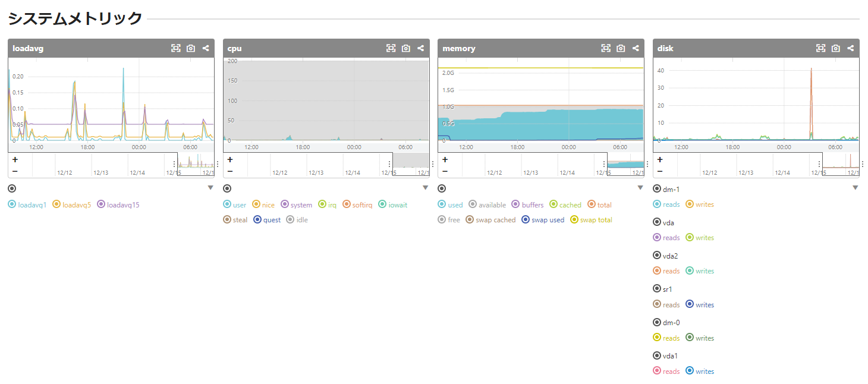Zoom in on the loadavg timeline
This screenshot has height=384, width=868.
tap(15, 159)
